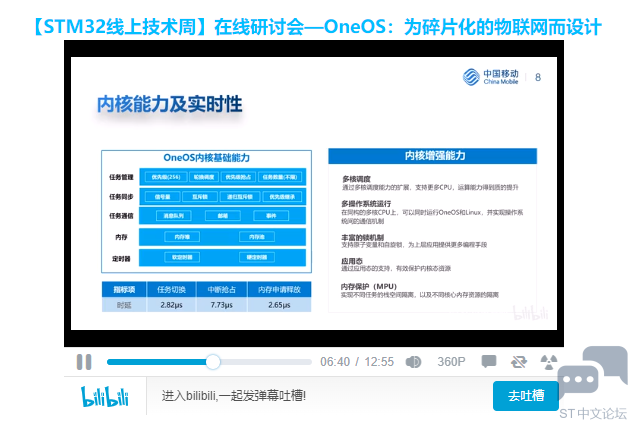Click the loop/repeat playback icon
Image resolution: width=636 pixels, height=429 pixels.
pyautogui.click(x=519, y=362)
